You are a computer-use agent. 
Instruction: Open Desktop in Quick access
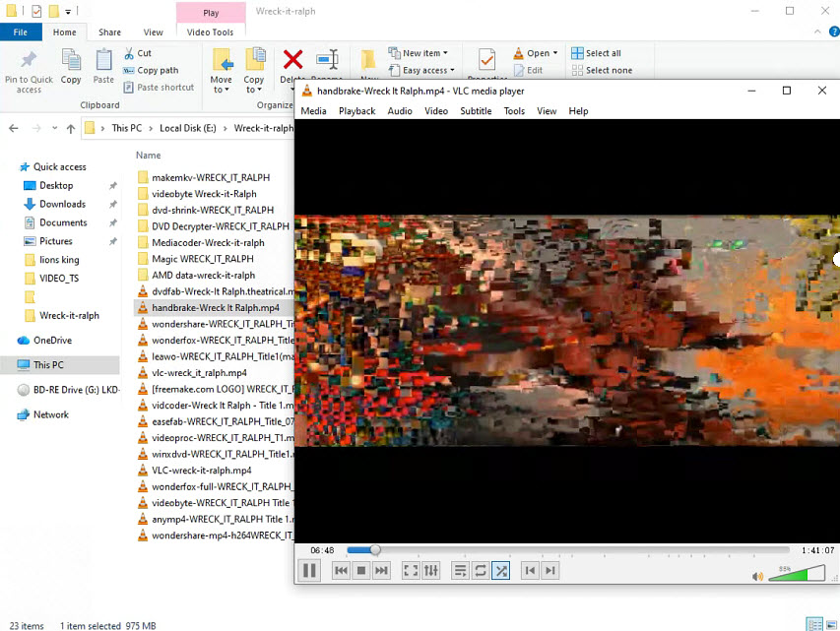[x=56, y=185]
